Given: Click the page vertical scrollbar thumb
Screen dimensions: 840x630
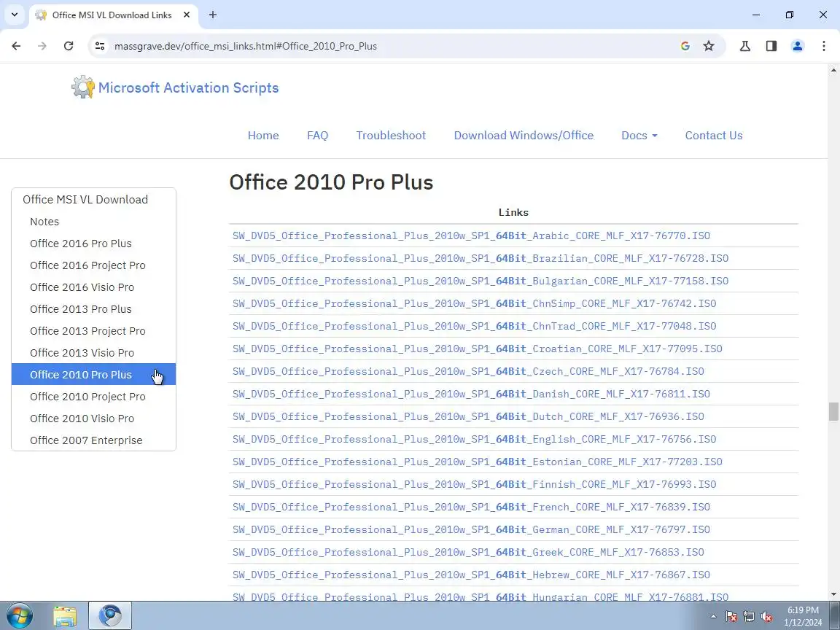Looking at the screenshot, I should pos(833,412).
